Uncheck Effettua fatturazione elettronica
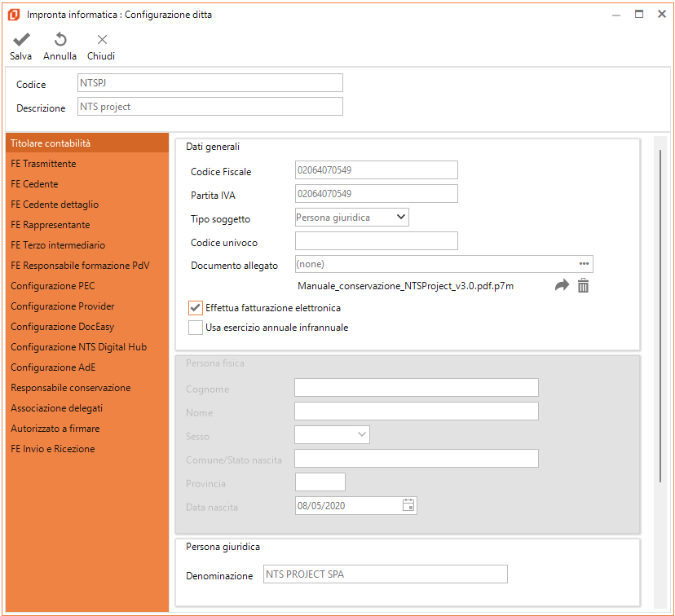Viewport: 675px width, 616px height. tap(196, 308)
